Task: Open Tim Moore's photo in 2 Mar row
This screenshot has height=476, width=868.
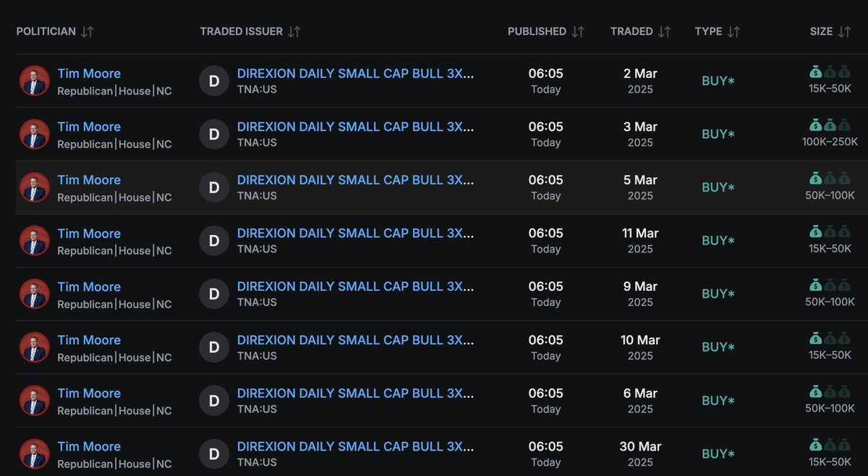Action: click(x=35, y=81)
